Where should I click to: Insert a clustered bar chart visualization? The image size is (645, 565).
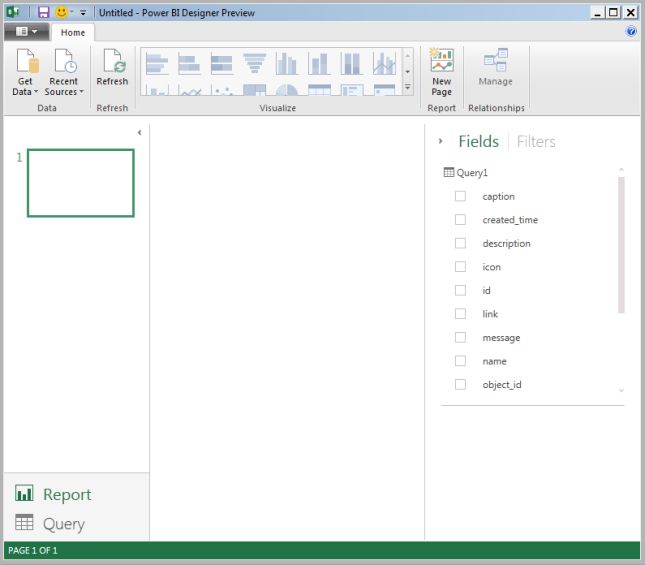click(157, 64)
